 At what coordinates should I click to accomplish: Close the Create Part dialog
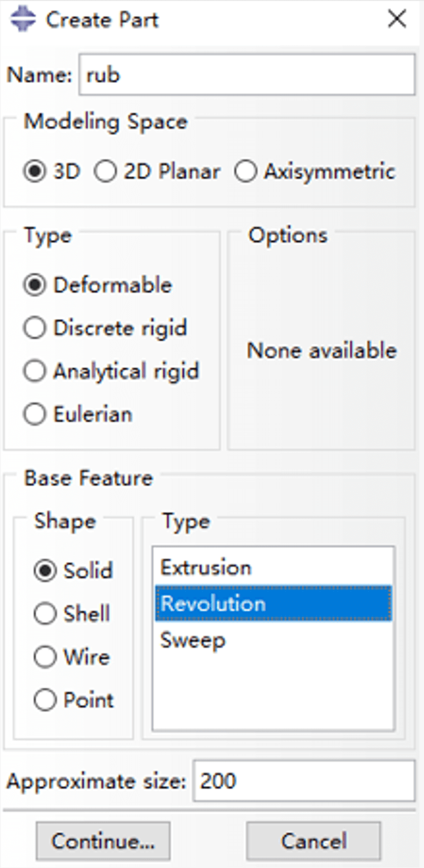[x=397, y=20]
